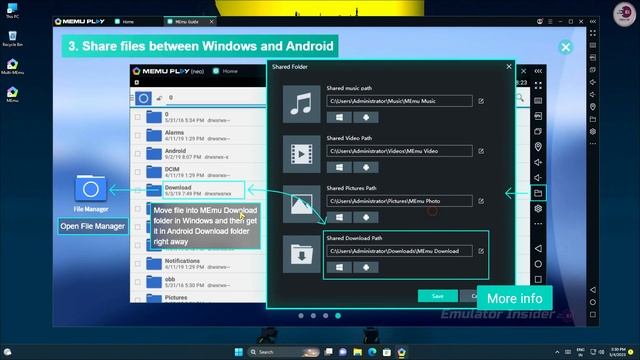The width and height of the screenshot is (640, 360).
Task: Open the Download folder in the file list
Action: point(204,190)
